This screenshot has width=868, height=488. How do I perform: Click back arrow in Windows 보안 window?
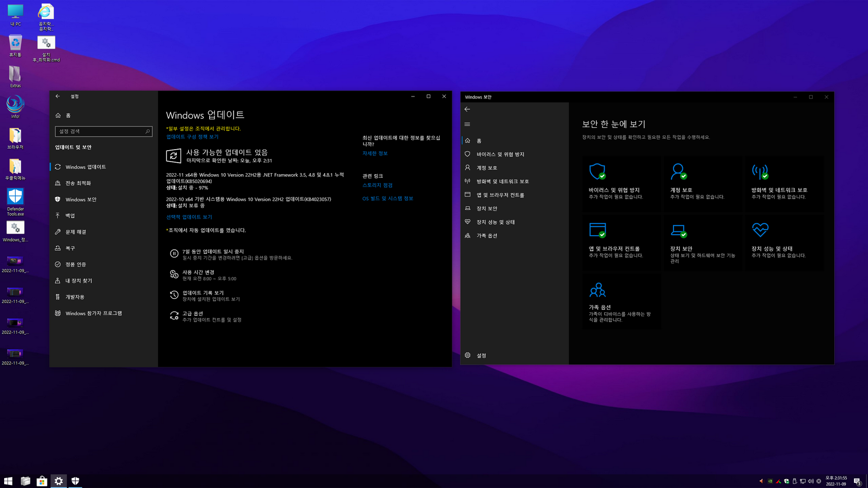(467, 109)
